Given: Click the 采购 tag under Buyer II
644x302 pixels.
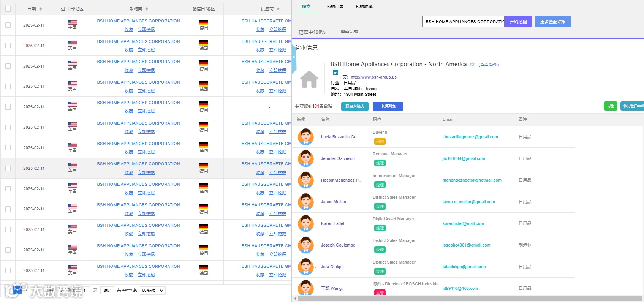Looking at the screenshot, I should [380, 141].
